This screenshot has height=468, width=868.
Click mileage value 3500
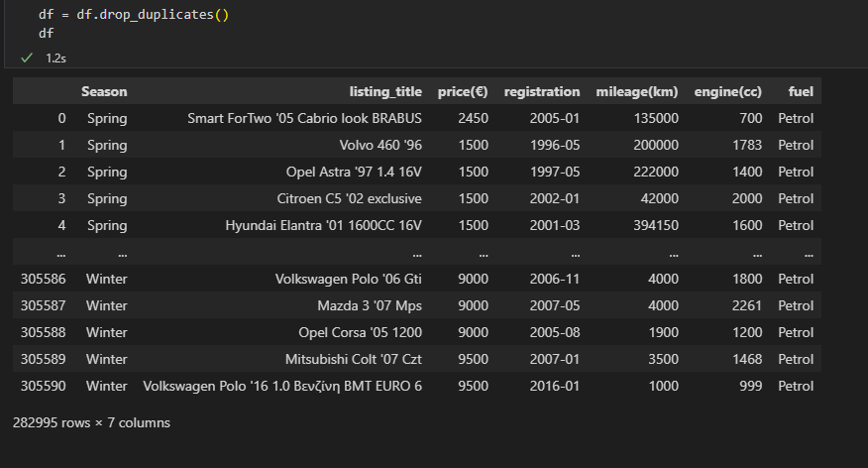(663, 359)
